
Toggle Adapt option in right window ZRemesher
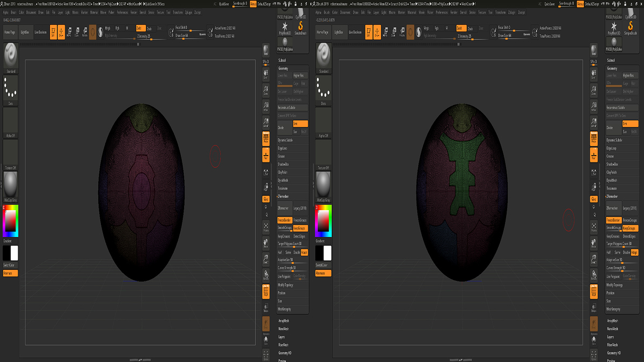pyautogui.click(x=634, y=252)
